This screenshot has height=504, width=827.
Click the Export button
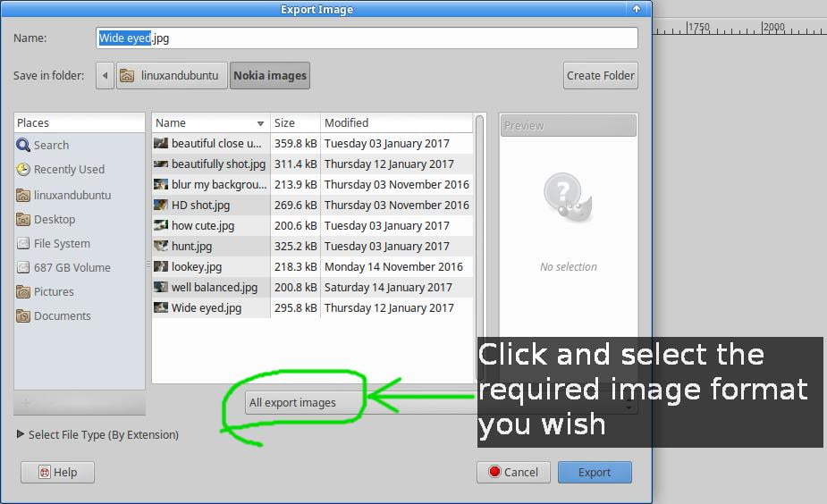tap(595, 473)
